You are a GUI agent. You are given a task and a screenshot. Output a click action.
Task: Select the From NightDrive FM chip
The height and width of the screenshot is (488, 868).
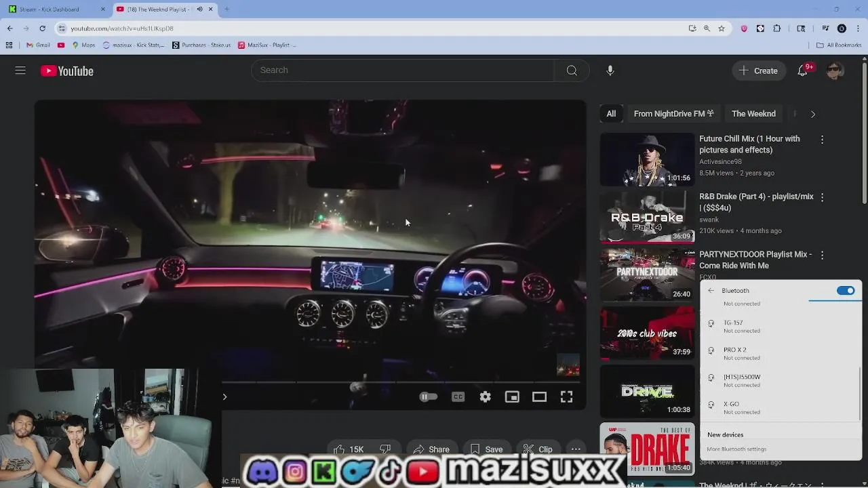(x=673, y=114)
